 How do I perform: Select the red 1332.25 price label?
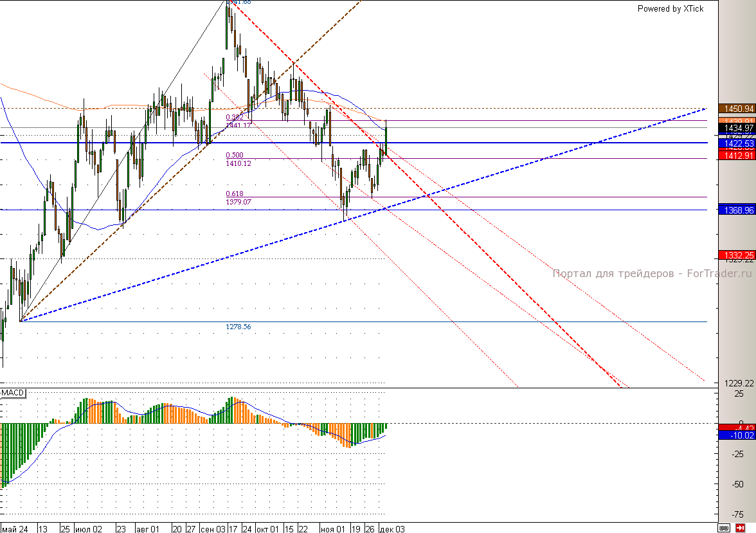[737, 255]
